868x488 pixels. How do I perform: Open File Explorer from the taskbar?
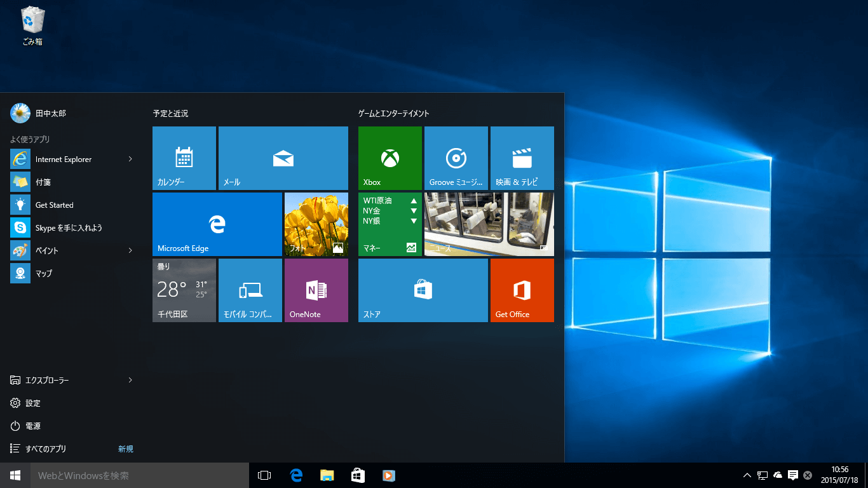327,475
